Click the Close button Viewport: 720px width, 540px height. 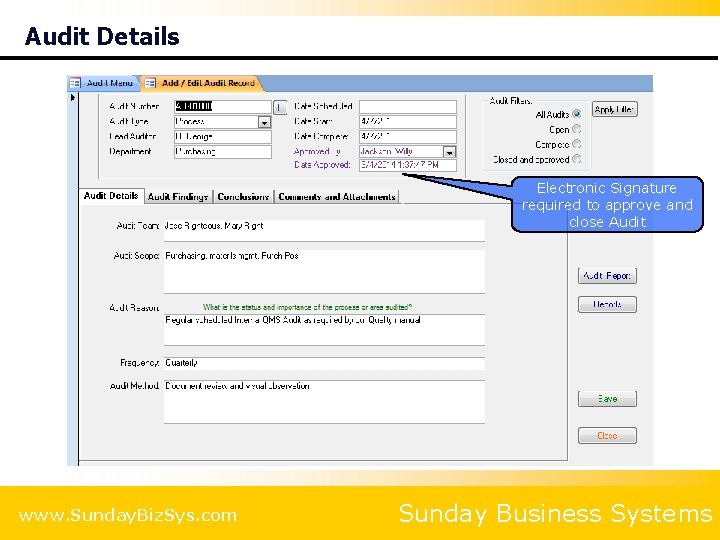[607, 435]
